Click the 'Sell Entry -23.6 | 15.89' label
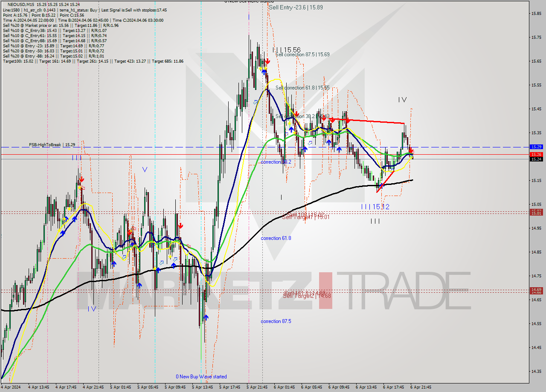Viewport: 546px width, 392px height. [296, 8]
